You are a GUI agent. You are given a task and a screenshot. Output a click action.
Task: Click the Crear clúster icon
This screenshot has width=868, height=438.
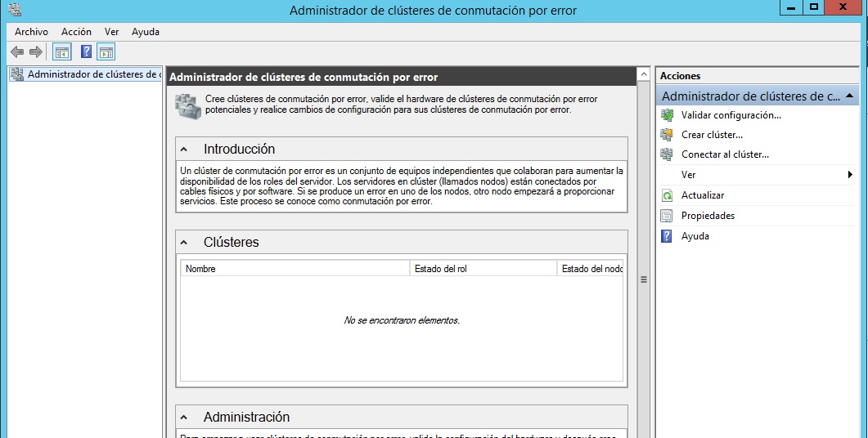tap(668, 135)
